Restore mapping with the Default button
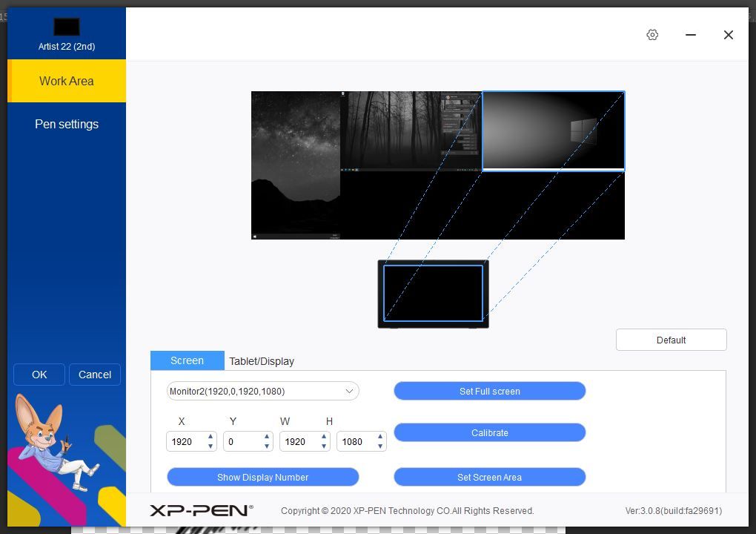756x534 pixels. [670, 340]
